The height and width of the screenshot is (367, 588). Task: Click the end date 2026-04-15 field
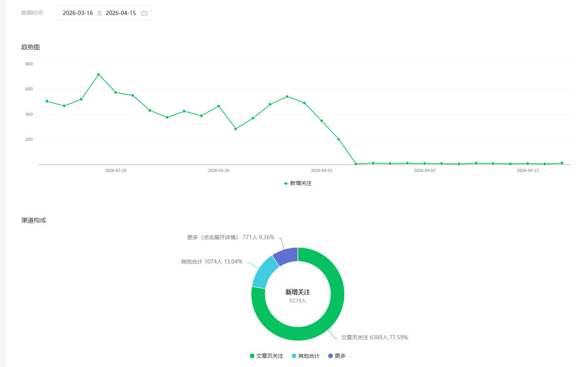[x=121, y=13]
